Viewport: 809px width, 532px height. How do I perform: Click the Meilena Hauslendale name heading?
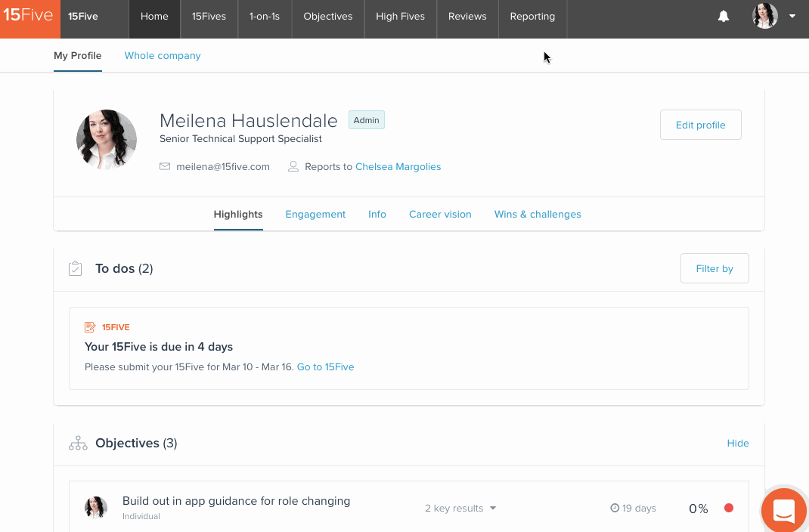pyautogui.click(x=249, y=121)
